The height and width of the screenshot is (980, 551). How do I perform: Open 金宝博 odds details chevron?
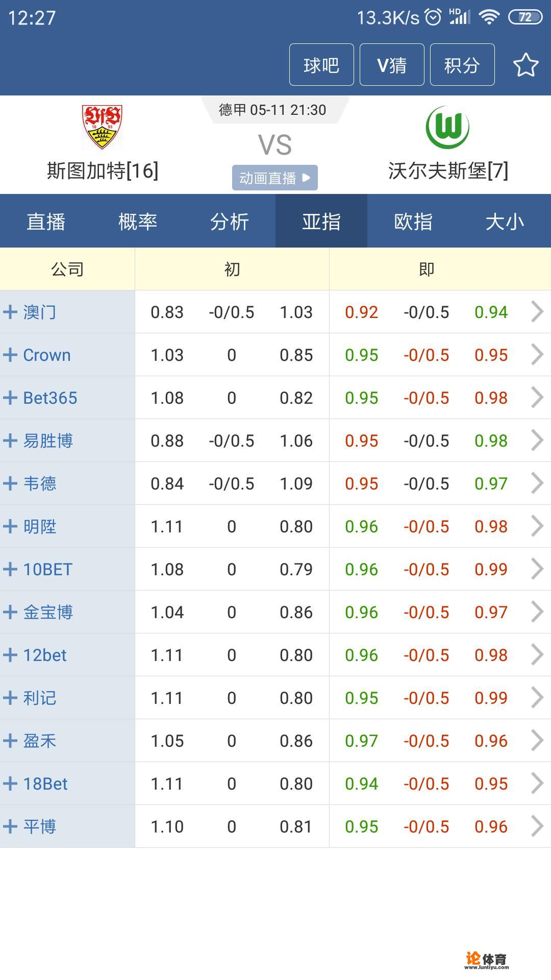coord(537,612)
